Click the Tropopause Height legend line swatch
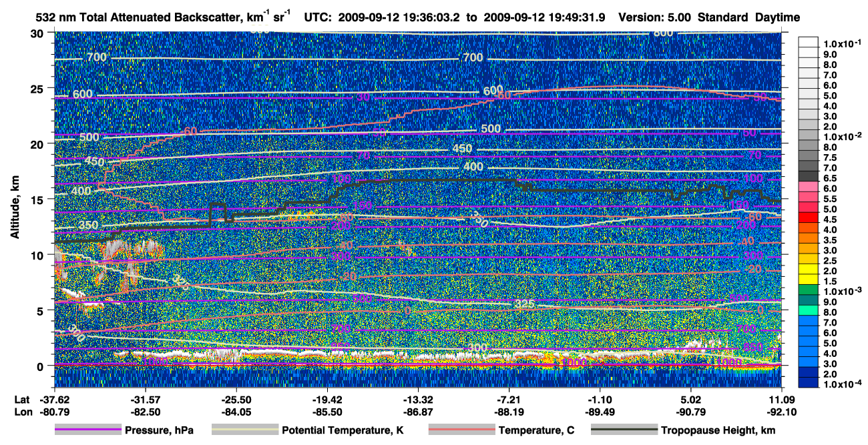The width and height of the screenshot is (868, 445). [x=624, y=430]
